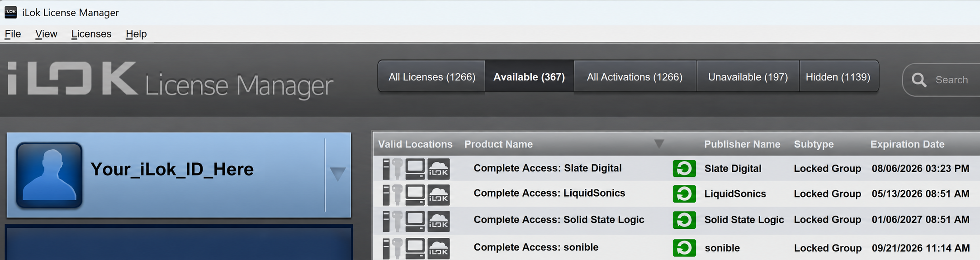Click the user avatar for Your_iLok_ID_Here
Screen dimensions: 980x260
pos(49,175)
